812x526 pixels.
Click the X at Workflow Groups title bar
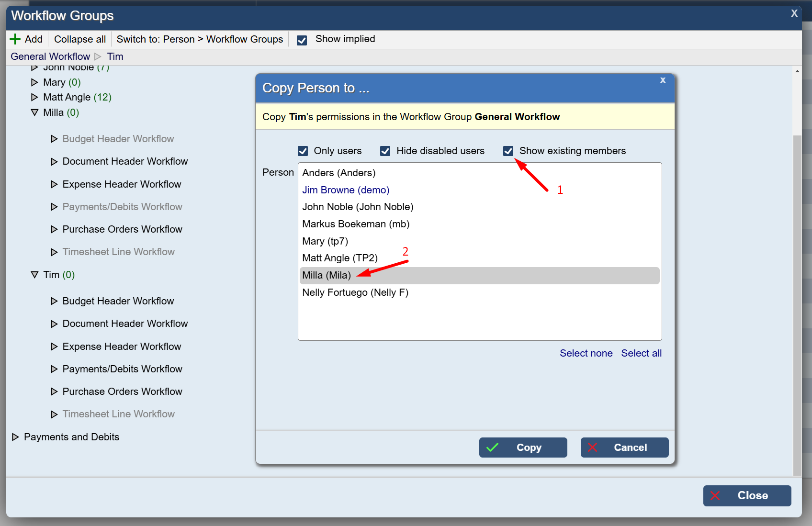point(794,13)
